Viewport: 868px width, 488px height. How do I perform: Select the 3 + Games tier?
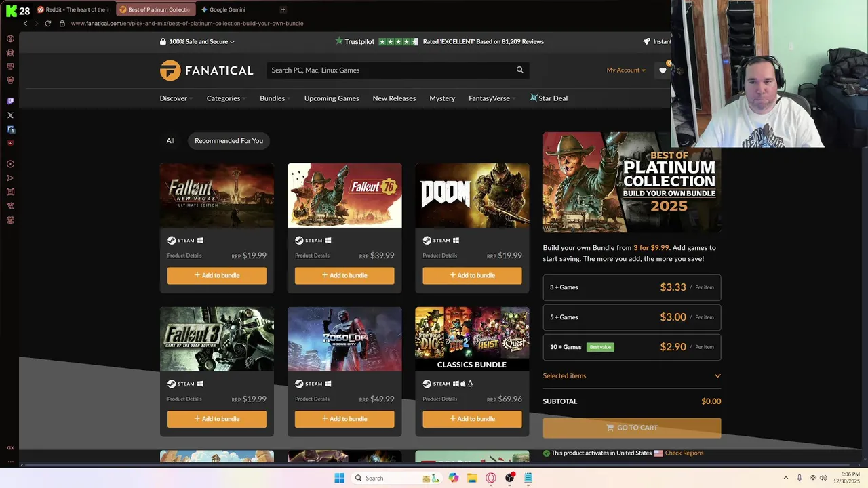(631, 287)
